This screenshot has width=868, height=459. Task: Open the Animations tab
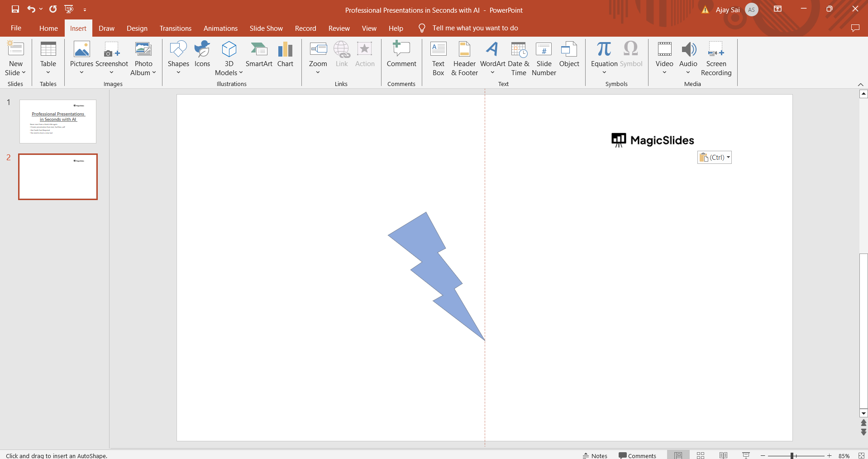tap(220, 28)
